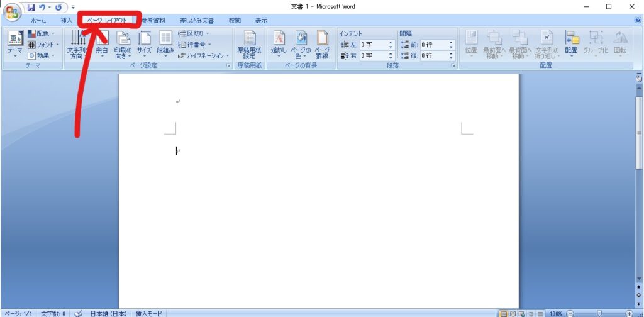Image resolution: width=644 pixels, height=317 pixels.
Task: Click the ページ罫線 page borders button
Action: (322, 45)
